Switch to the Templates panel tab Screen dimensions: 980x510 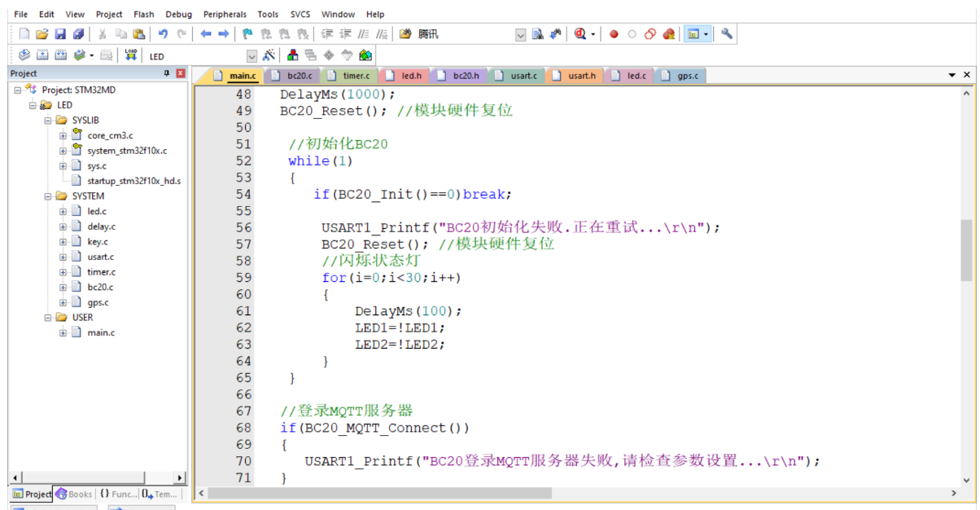coord(159,494)
